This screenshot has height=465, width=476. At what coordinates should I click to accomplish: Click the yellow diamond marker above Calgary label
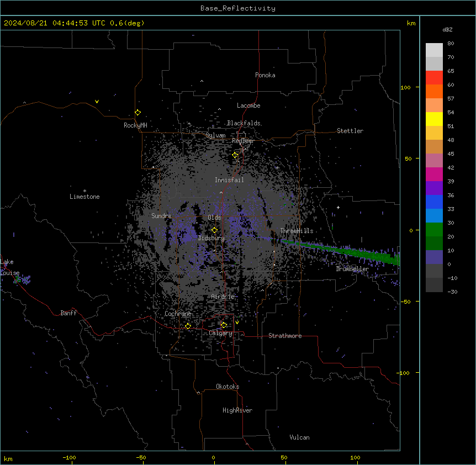tap(224, 325)
